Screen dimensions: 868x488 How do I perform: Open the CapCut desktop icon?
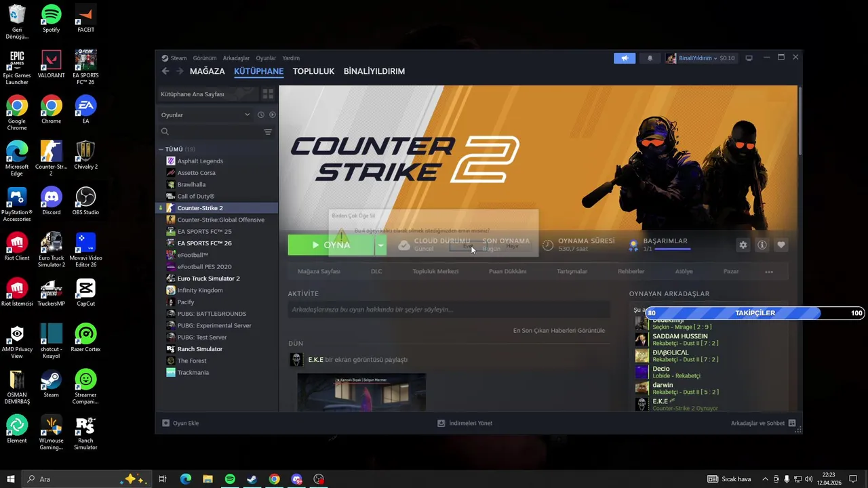coord(85,292)
